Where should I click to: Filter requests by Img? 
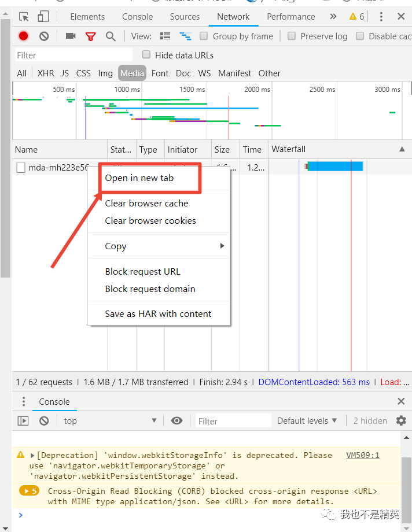pos(105,73)
